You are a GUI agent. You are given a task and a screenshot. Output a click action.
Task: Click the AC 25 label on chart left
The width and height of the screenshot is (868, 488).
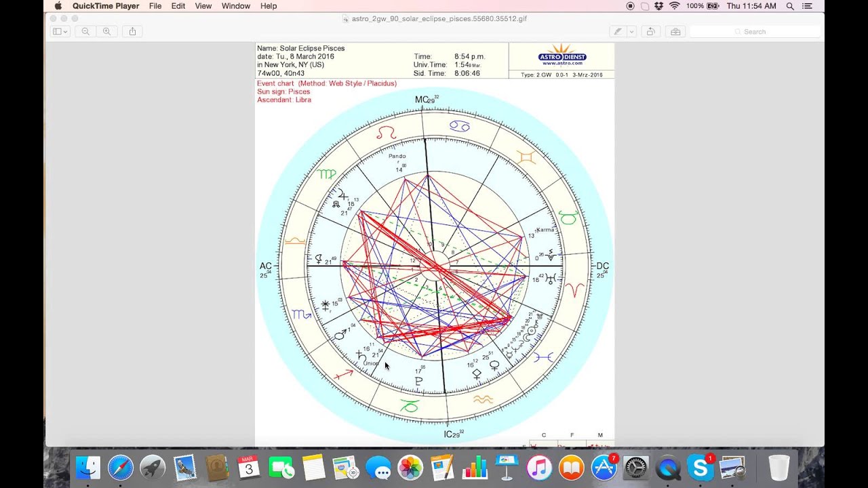(x=266, y=270)
